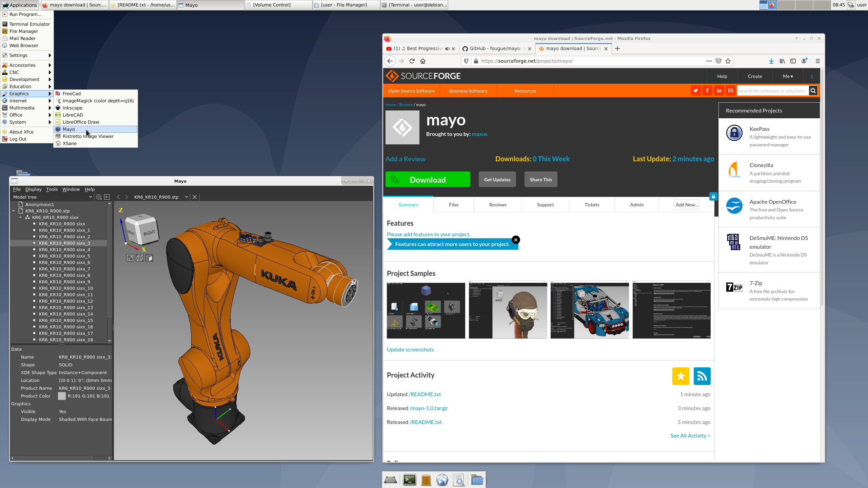This screenshot has width=868, height=488.
Task: Click the shaded cube icon below view cube
Action: point(149,258)
